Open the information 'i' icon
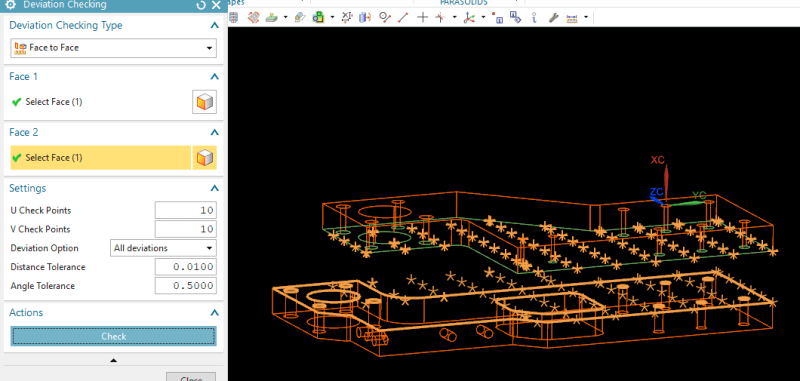 [534, 17]
